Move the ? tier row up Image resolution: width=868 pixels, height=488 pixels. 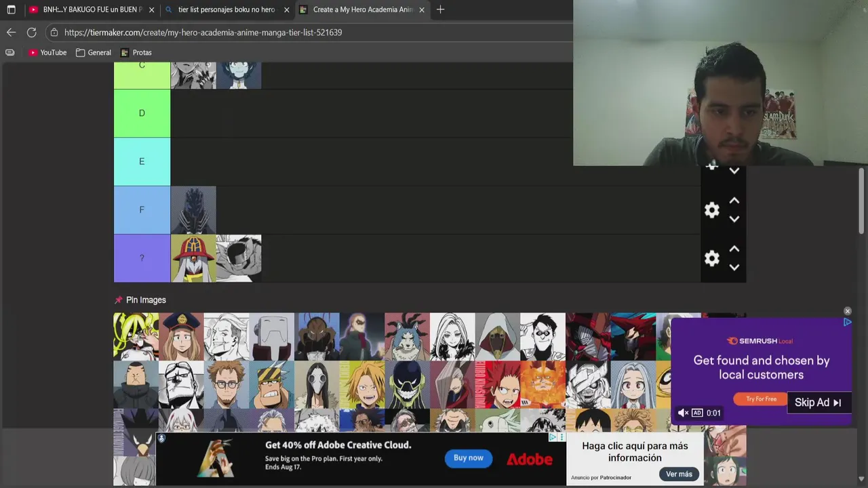click(734, 249)
